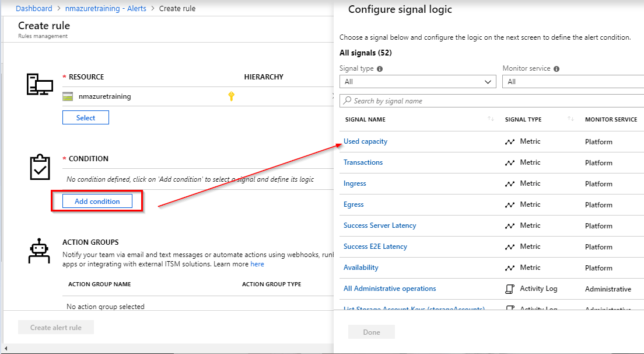This screenshot has width=644, height=354.
Task: Open nmazuretraining - Alerts breadcrumb
Action: point(105,9)
